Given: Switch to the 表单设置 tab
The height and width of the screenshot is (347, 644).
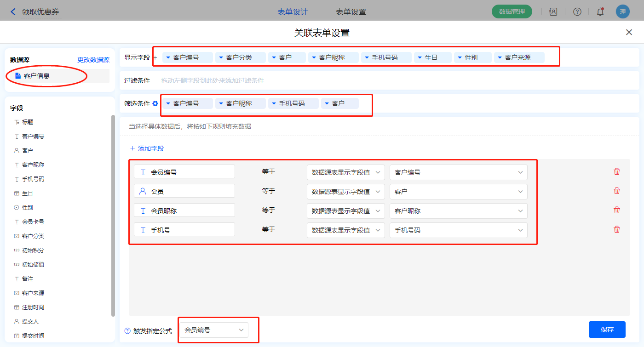Looking at the screenshot, I should [351, 12].
